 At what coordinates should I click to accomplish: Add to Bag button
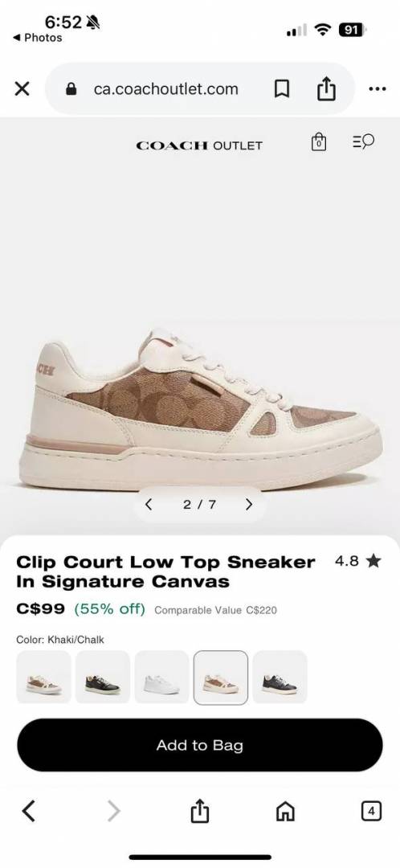(200, 745)
